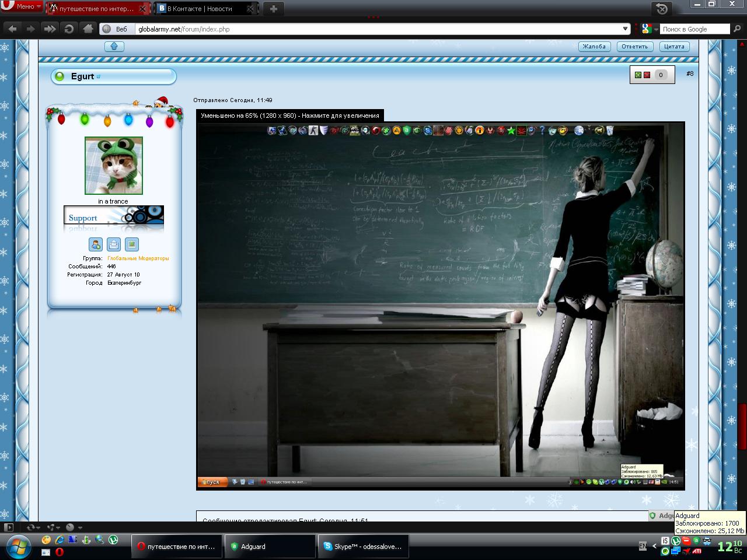The height and width of the screenshot is (560, 747).
Task: Upvote the post with green plus
Action: click(638, 75)
